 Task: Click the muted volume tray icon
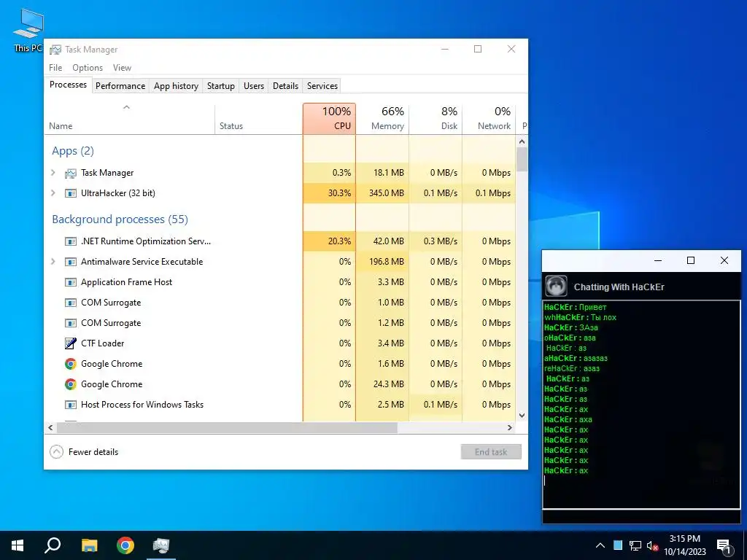[653, 545]
